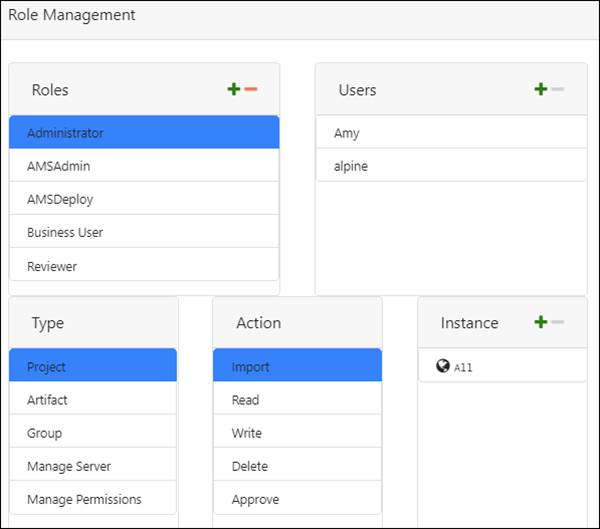
Task: Click the Instance panel minus icon
Action: 558,322
